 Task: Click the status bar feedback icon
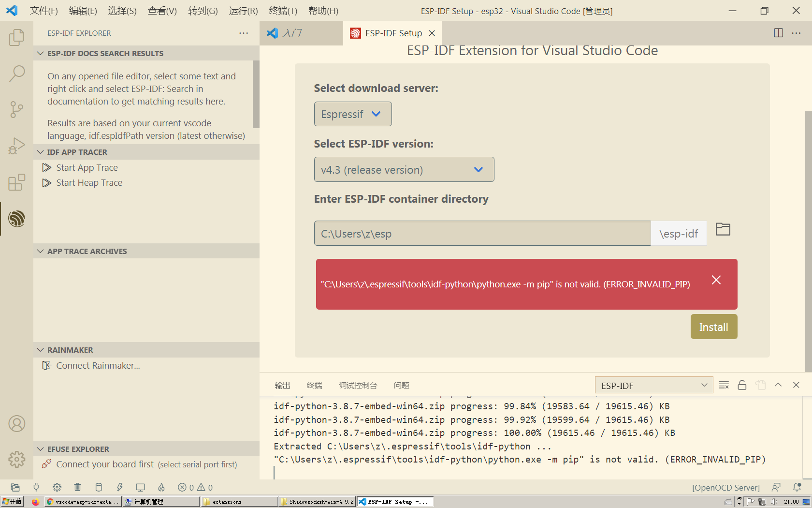click(776, 487)
